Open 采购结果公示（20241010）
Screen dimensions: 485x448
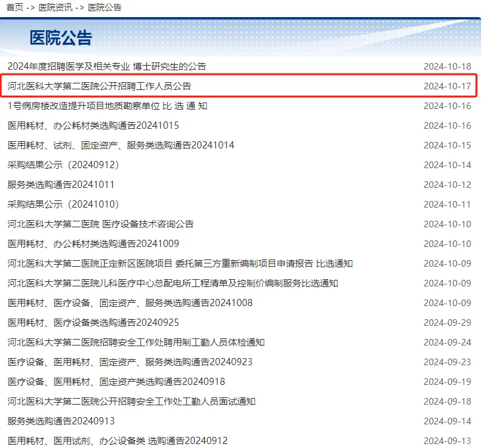[63, 204]
